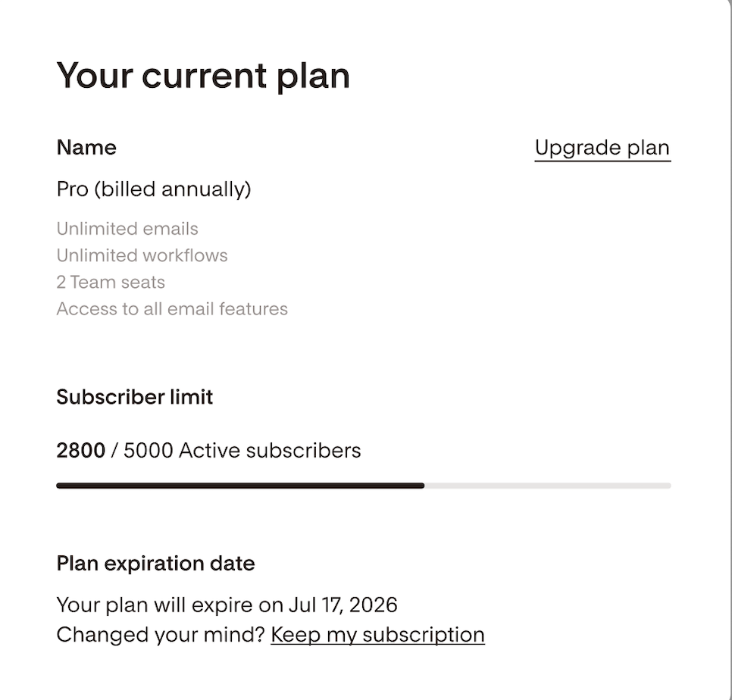Click the word "Pro" in plan name
732x700 pixels.
coord(73,189)
